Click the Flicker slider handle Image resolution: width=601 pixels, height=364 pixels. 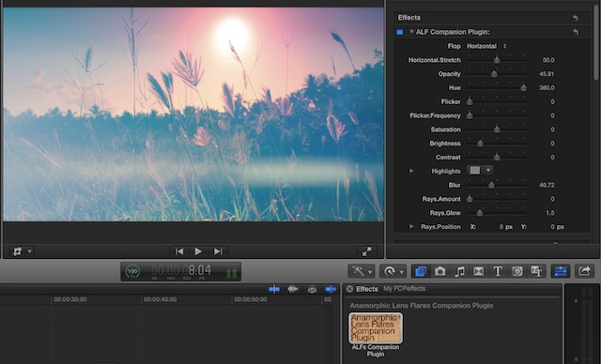pos(470,101)
